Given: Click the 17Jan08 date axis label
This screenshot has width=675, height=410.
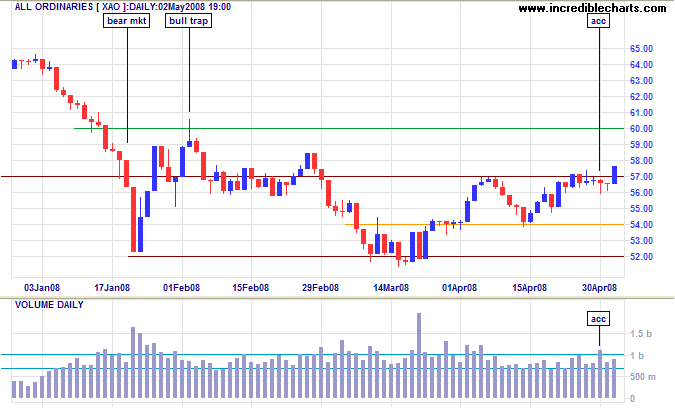Looking at the screenshot, I should click(x=112, y=288).
